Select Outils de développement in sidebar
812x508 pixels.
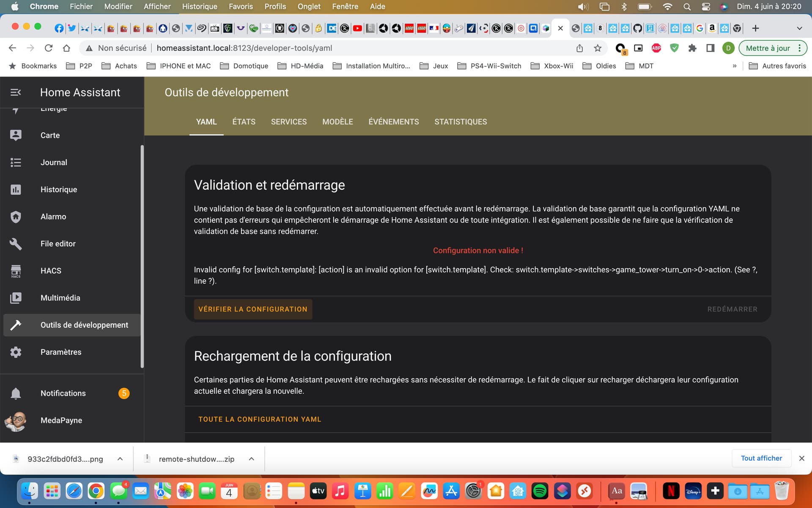click(72, 325)
